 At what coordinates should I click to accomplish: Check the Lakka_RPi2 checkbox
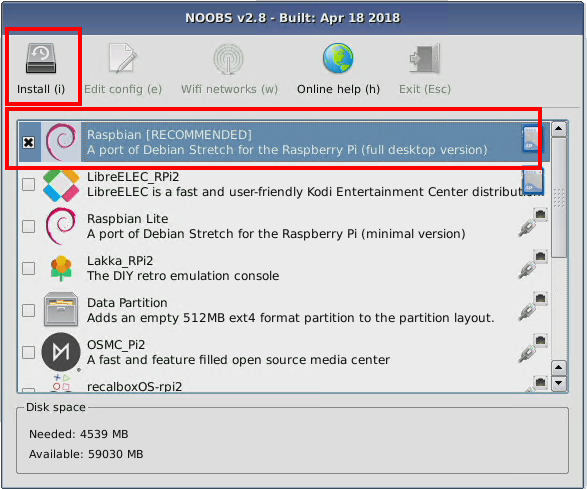[28, 268]
